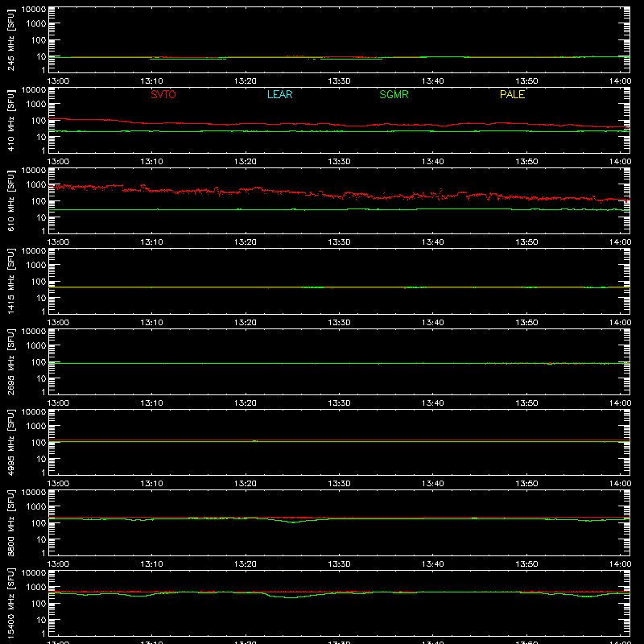Click 13:20 tick under the 1415 MHz panel
This screenshot has width=644, height=644.
[246, 323]
